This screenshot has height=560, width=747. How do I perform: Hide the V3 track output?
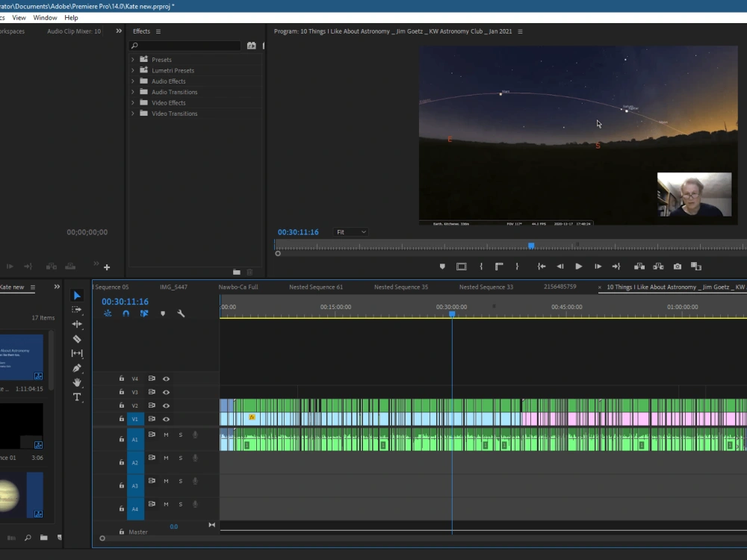[x=167, y=392]
